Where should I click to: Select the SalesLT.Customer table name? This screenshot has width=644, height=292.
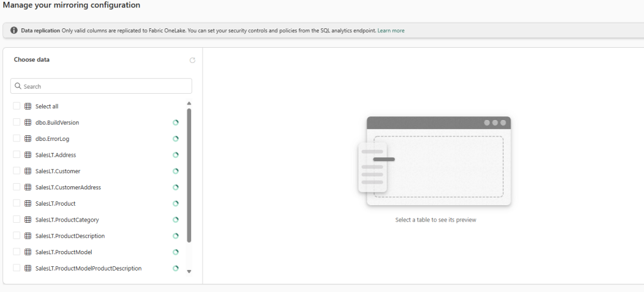[x=58, y=171]
